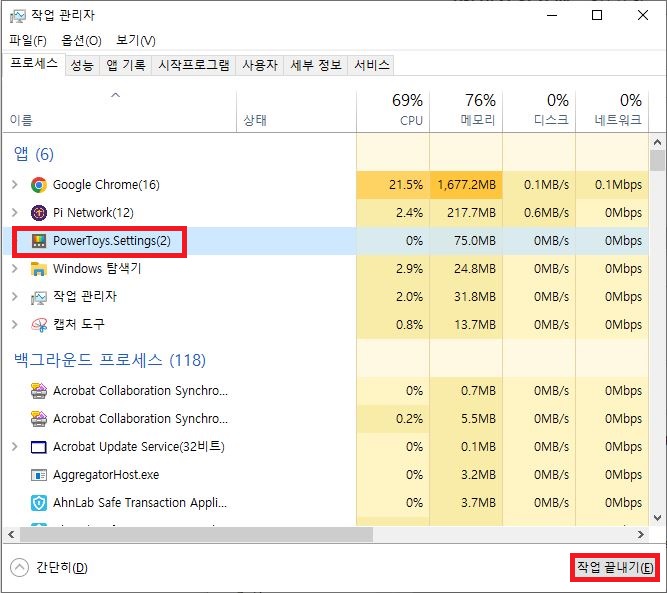Switch to the 앱 기록 tab
Screen dimensions: 667x593
[x=125, y=65]
